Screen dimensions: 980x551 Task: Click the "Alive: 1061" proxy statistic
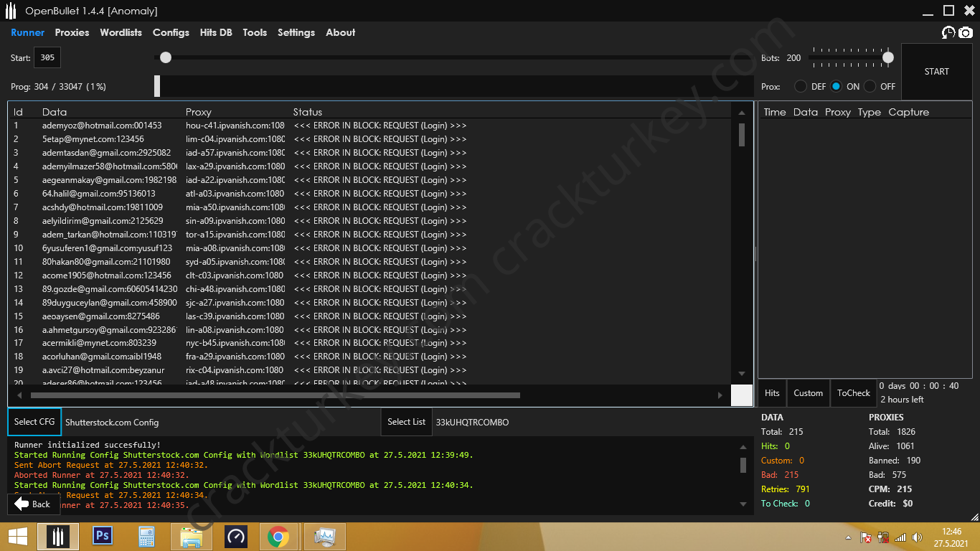tap(892, 446)
